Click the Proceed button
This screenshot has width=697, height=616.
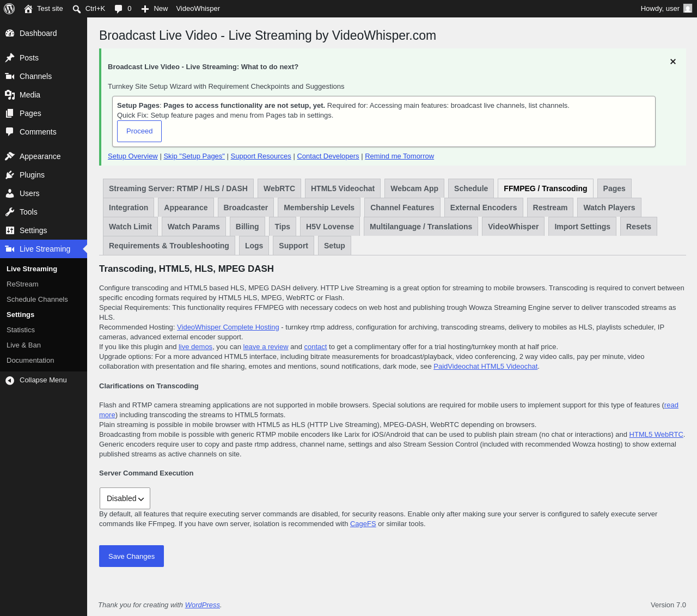click(x=139, y=131)
